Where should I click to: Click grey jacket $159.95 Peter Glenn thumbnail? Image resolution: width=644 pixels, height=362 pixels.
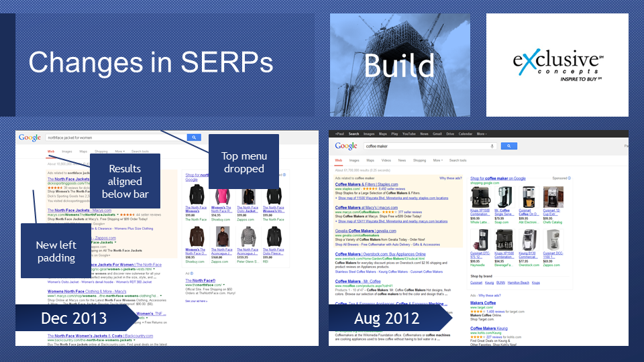tap(248, 237)
